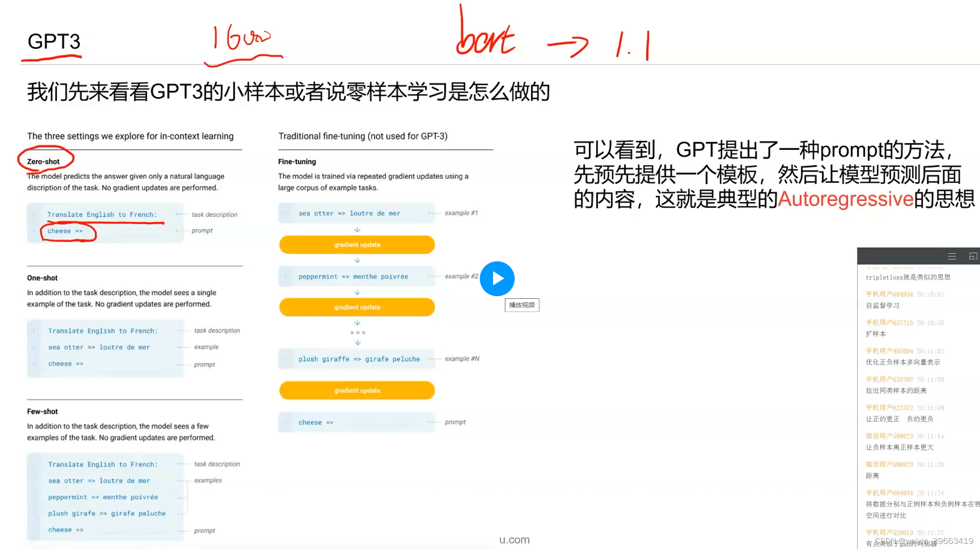980x549 pixels.
Task: Click username 手机用户497604
Action: [x=889, y=351]
